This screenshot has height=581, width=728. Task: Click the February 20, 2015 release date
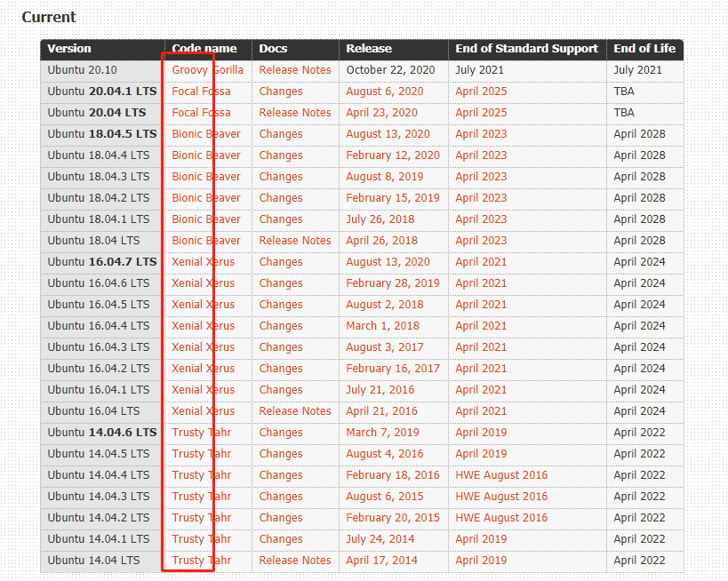[393, 518]
